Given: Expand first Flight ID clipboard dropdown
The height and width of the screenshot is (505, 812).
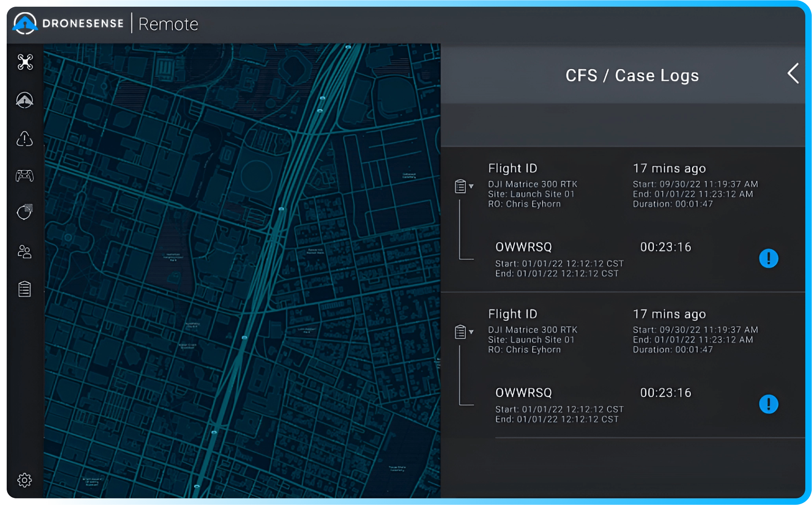Looking at the screenshot, I should [464, 186].
